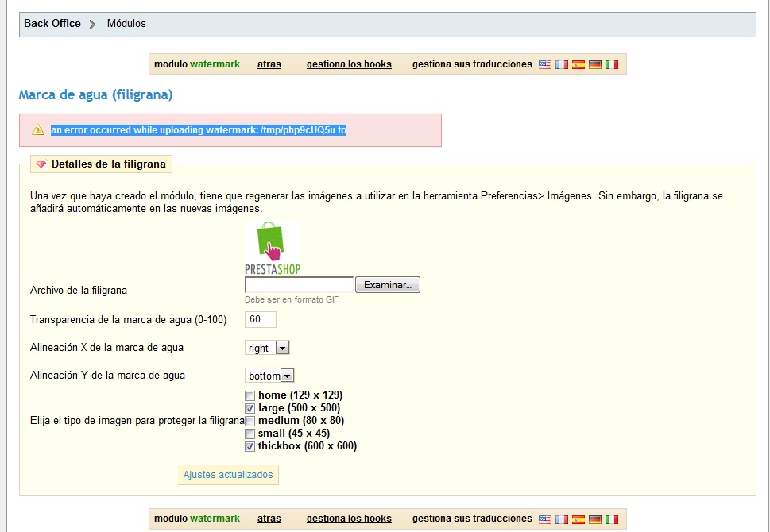Uncheck the large (500 x 500) checkbox
This screenshot has width=770, height=532.
(x=250, y=408)
